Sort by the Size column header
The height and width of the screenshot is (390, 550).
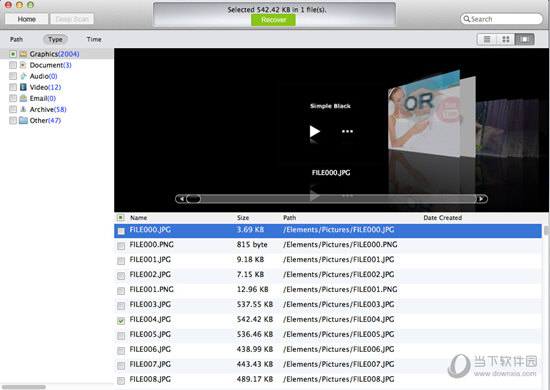click(x=243, y=217)
